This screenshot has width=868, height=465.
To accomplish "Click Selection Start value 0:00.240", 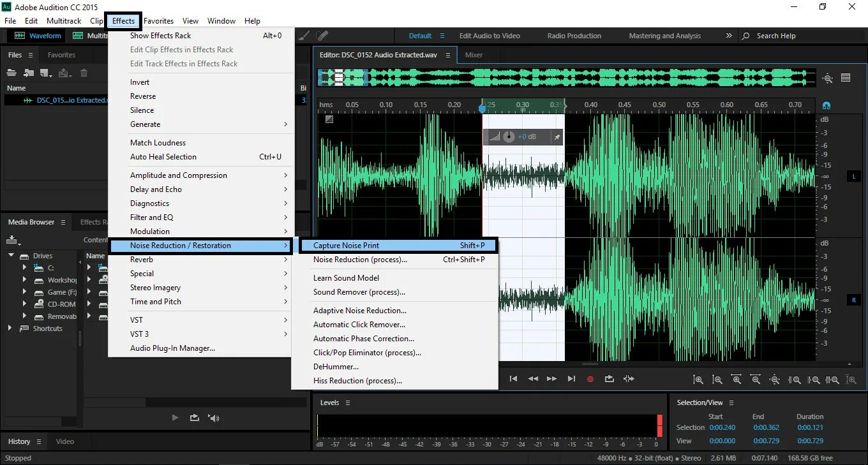I will (722, 427).
